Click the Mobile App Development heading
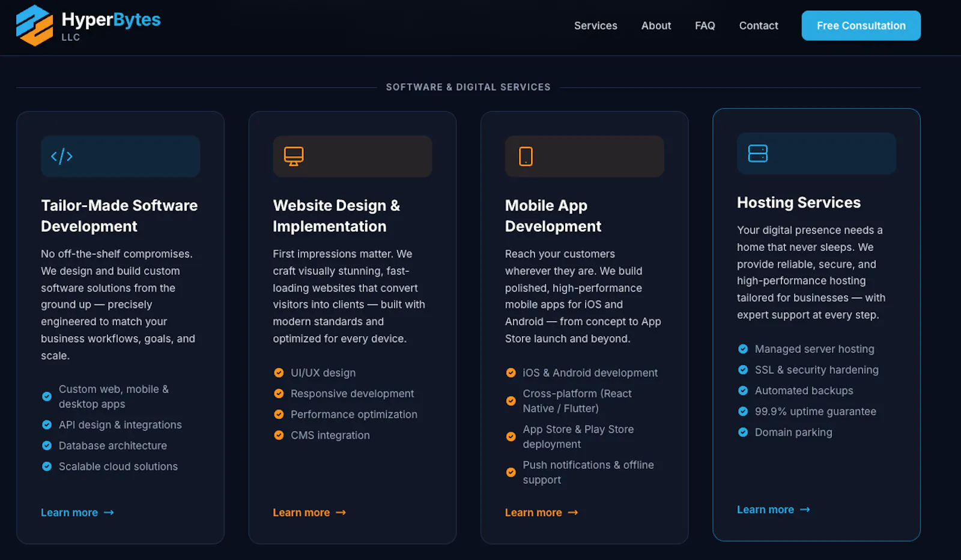The height and width of the screenshot is (560, 961). point(553,216)
